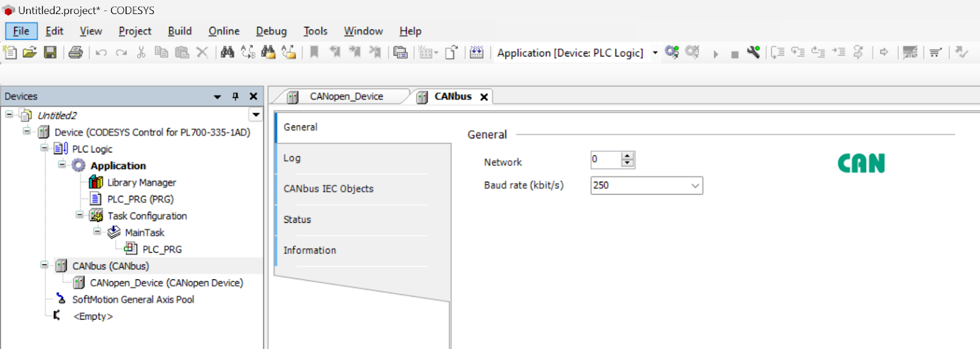The height and width of the screenshot is (349, 980).
Task: Click the Step Out debug icon
Action: tap(818, 52)
